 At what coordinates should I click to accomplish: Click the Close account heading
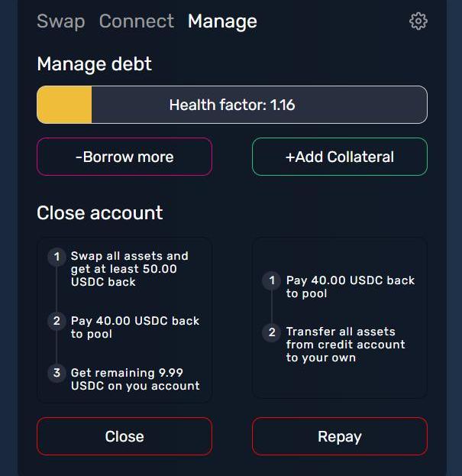tap(99, 212)
